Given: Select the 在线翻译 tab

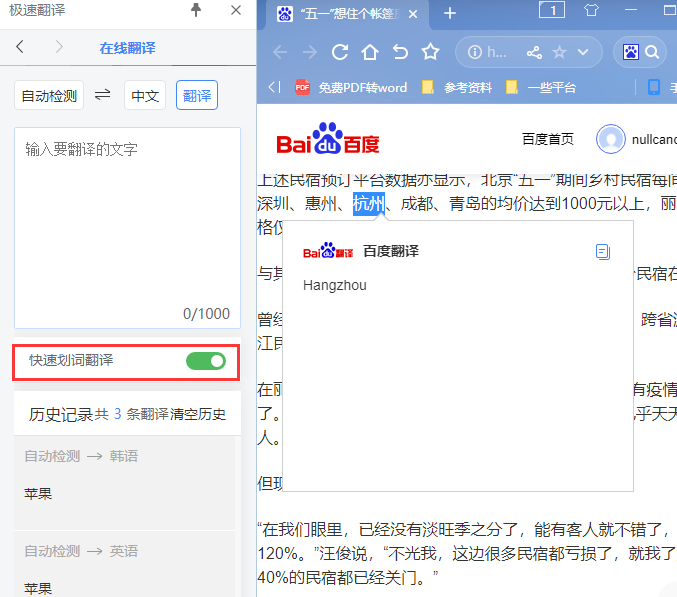Looking at the screenshot, I should [127, 48].
